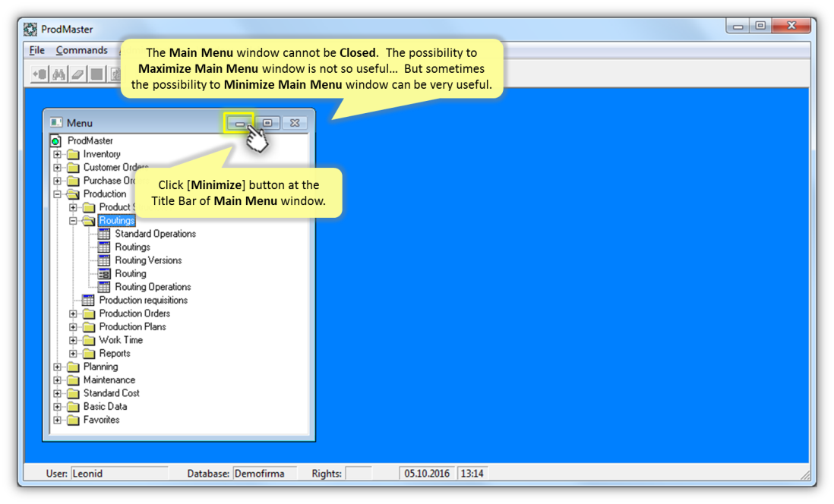The height and width of the screenshot is (504, 834).
Task: Click the table icon beside Routing Operations
Action: pyautogui.click(x=104, y=287)
